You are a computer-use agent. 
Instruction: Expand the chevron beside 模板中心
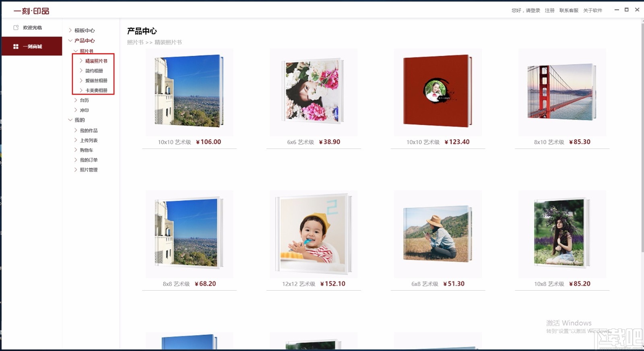pos(70,30)
